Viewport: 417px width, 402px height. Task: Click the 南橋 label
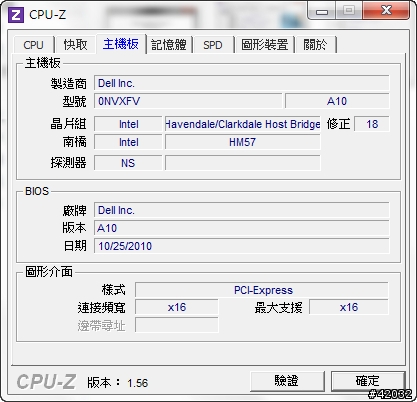(x=75, y=142)
